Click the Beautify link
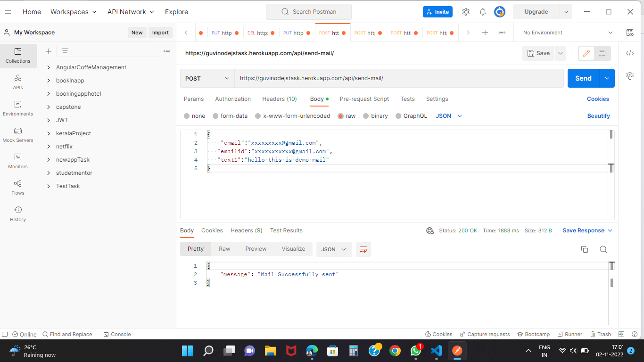Image resolution: width=644 pixels, height=362 pixels. pyautogui.click(x=599, y=116)
